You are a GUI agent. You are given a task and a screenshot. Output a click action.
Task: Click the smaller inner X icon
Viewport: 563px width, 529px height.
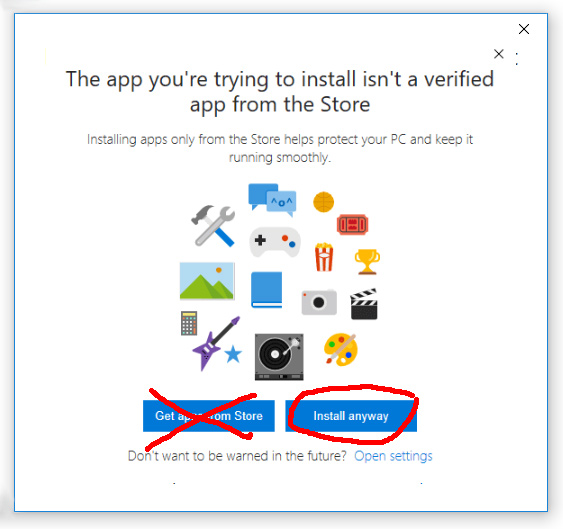tap(498, 54)
